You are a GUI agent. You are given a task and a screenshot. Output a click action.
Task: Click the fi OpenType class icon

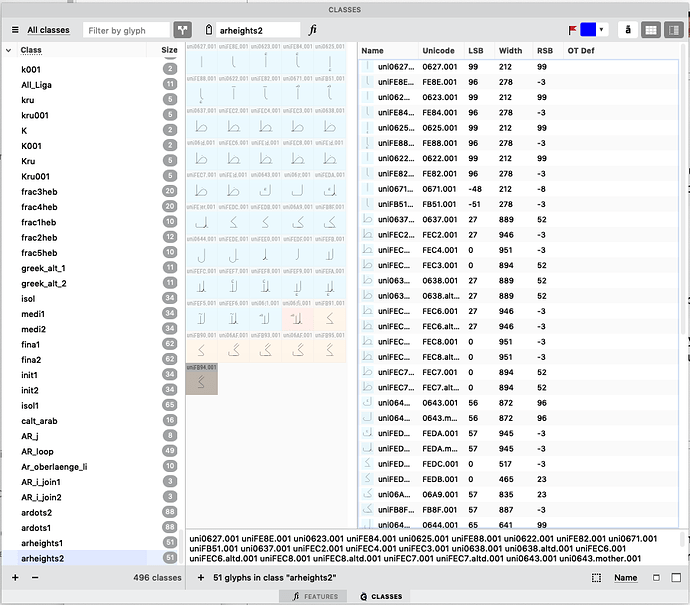[x=312, y=30]
